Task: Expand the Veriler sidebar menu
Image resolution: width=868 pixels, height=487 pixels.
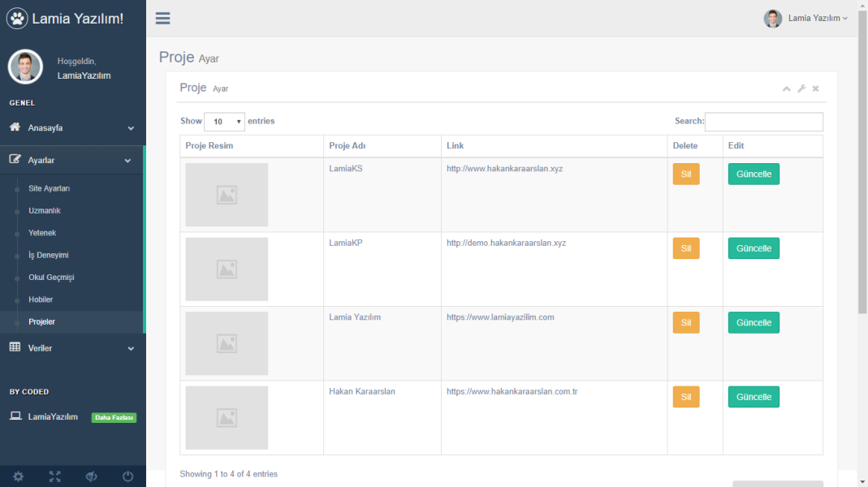Action: pyautogui.click(x=72, y=348)
